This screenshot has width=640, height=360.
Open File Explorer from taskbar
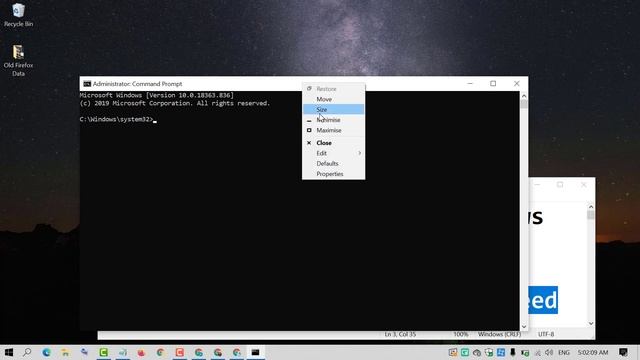pyautogui.click(x=65, y=352)
